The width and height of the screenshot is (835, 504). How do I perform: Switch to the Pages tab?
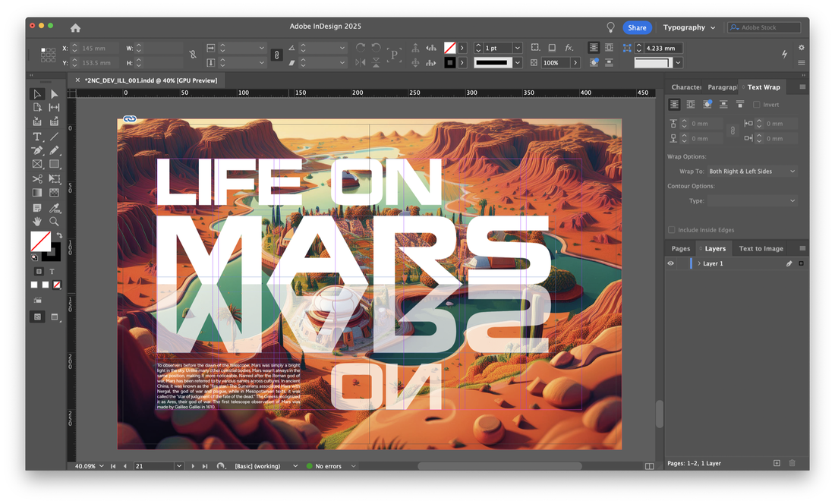pos(681,248)
